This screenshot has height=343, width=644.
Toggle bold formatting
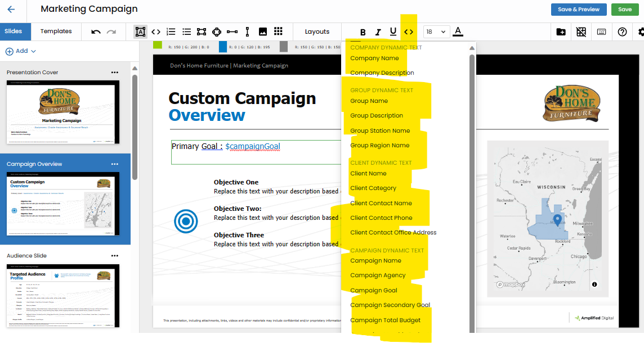(363, 32)
